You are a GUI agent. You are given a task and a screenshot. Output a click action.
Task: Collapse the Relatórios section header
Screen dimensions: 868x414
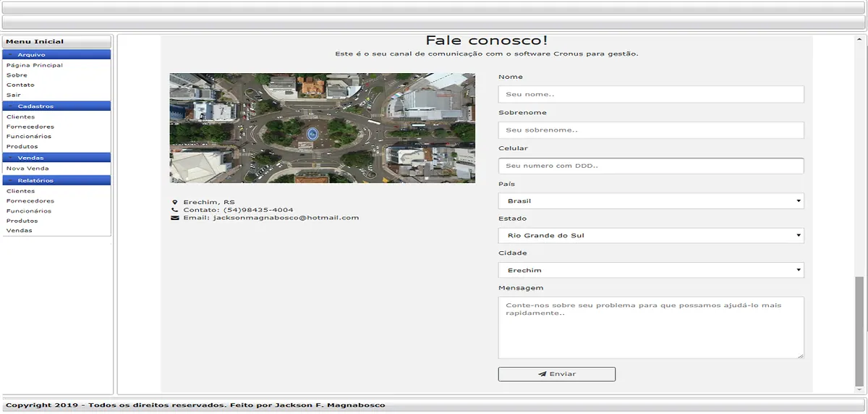point(56,180)
